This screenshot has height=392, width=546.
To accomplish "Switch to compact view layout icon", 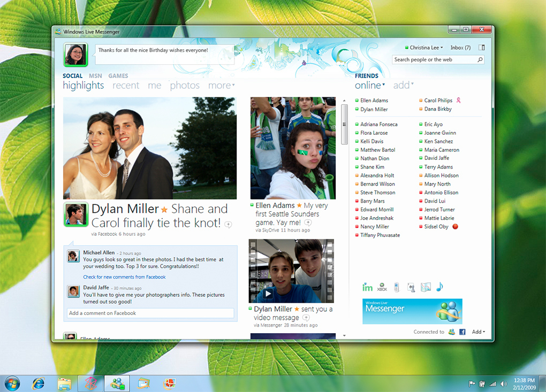I will click(x=481, y=48).
